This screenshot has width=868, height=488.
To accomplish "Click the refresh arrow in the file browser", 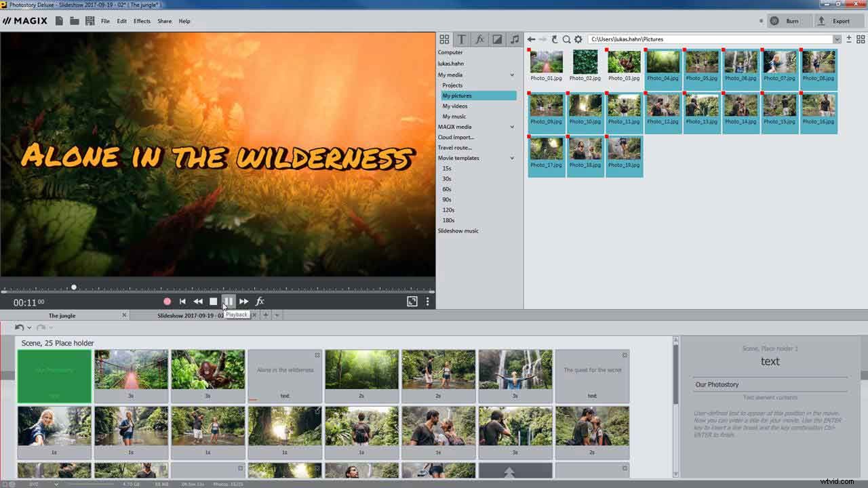I will pyautogui.click(x=555, y=39).
